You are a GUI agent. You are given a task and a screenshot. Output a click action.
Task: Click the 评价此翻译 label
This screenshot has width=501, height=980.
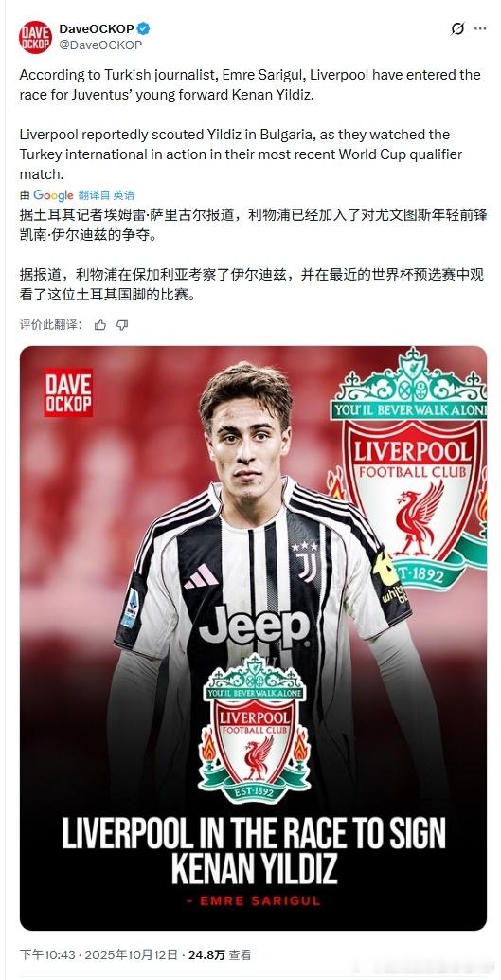point(50,324)
